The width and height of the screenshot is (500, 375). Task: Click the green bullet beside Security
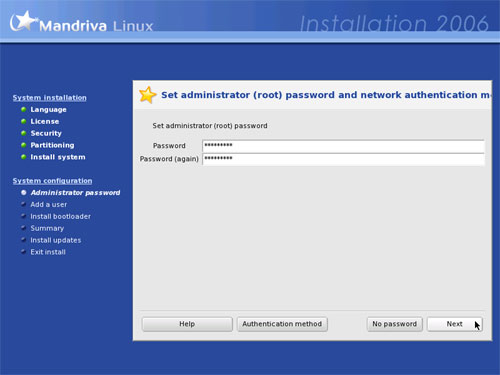(23, 133)
